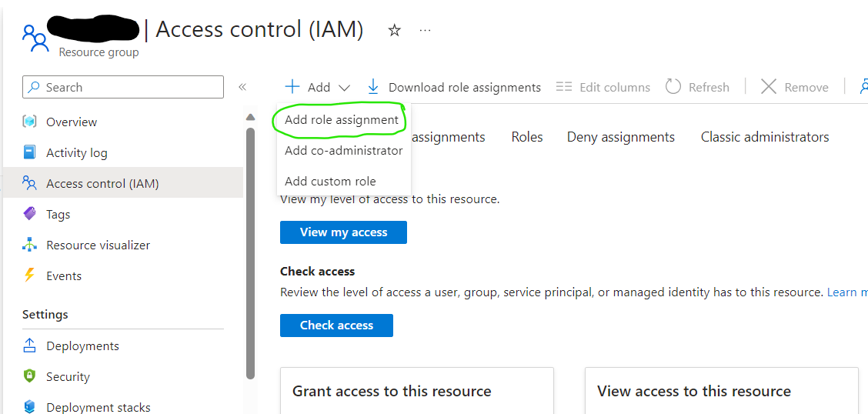Click the Activity log book icon
This screenshot has width=868, height=414.
29,153
